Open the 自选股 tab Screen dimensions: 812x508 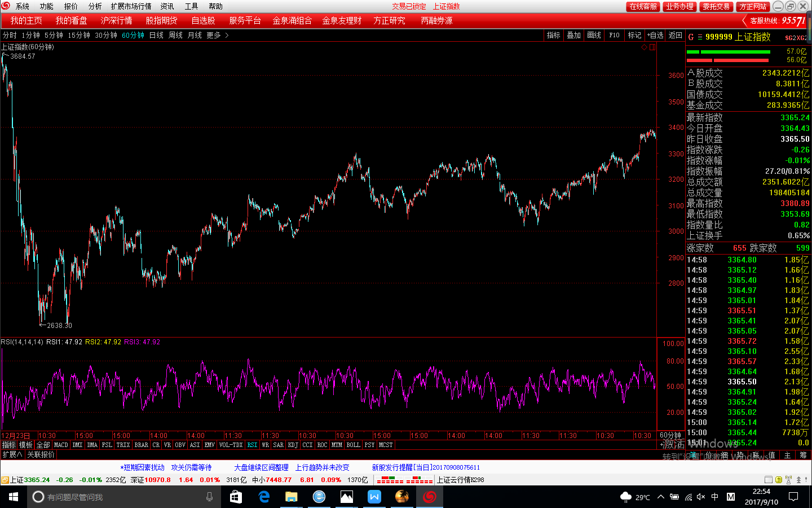click(204, 20)
